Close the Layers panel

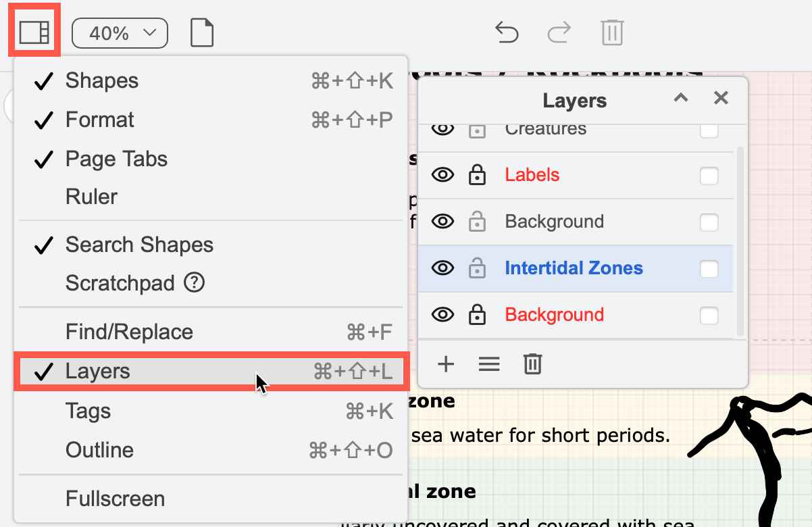point(721,98)
